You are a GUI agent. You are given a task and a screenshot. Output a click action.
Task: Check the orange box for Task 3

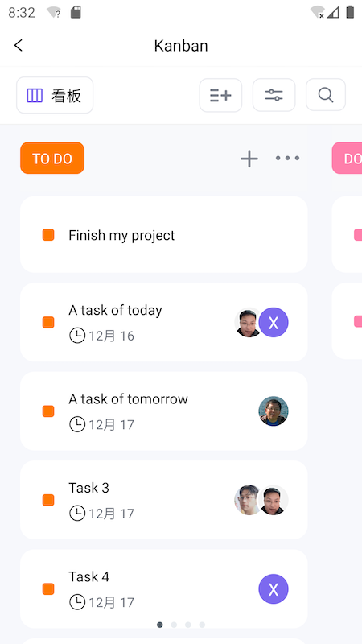point(48,500)
